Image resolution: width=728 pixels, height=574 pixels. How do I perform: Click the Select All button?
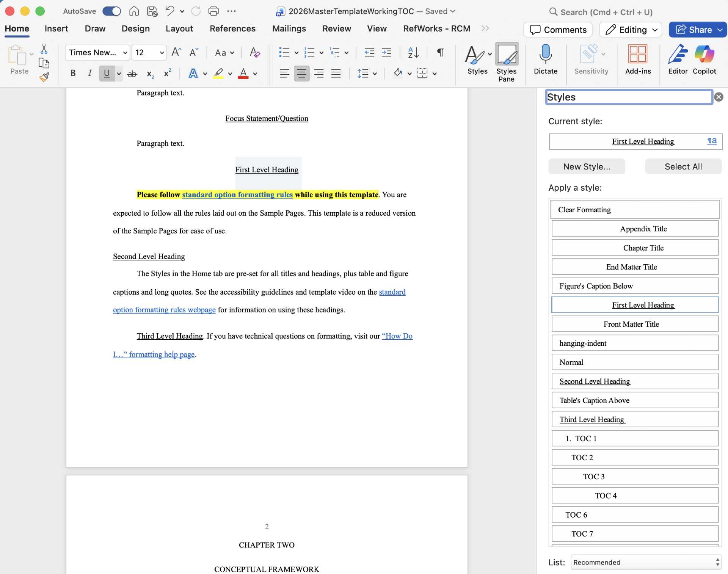click(683, 166)
